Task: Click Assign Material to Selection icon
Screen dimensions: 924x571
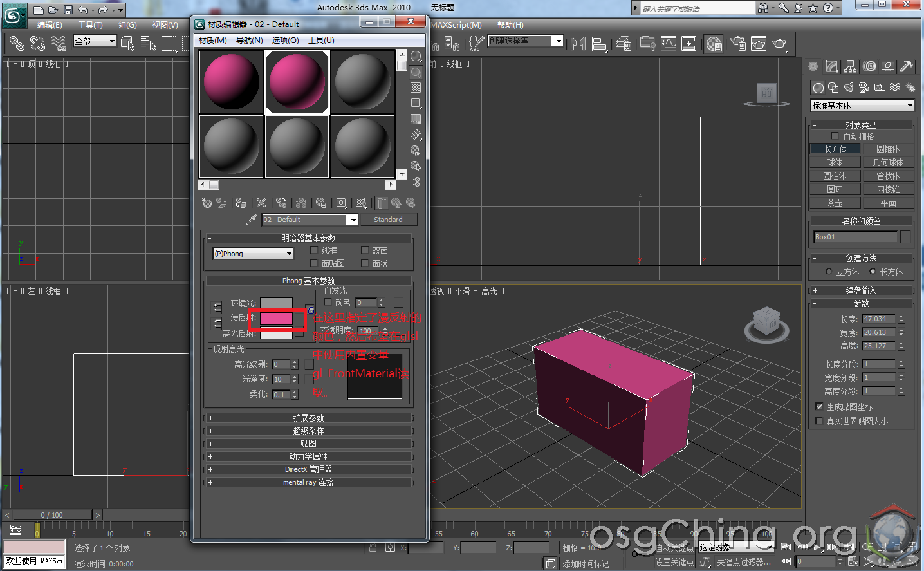Action: [241, 203]
